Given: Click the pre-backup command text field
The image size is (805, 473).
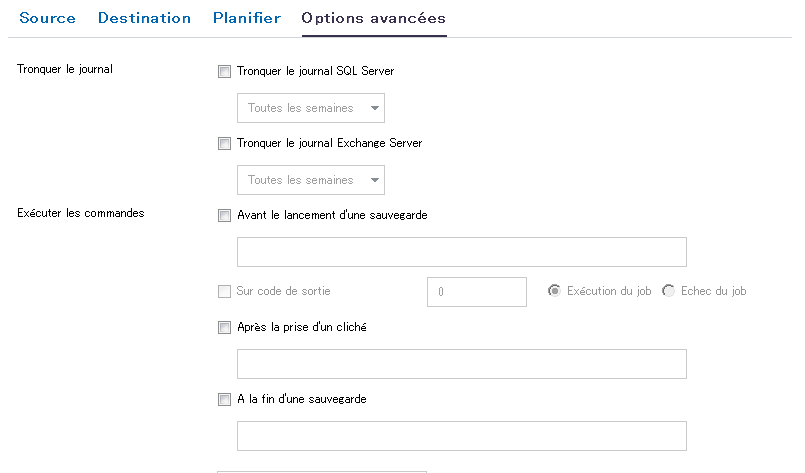Looking at the screenshot, I should (461, 252).
